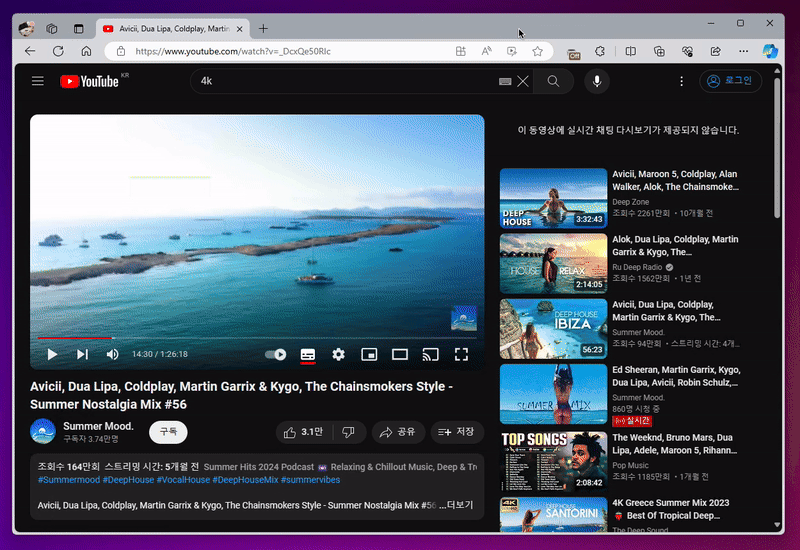Share page from Edge toolbar

click(715, 51)
